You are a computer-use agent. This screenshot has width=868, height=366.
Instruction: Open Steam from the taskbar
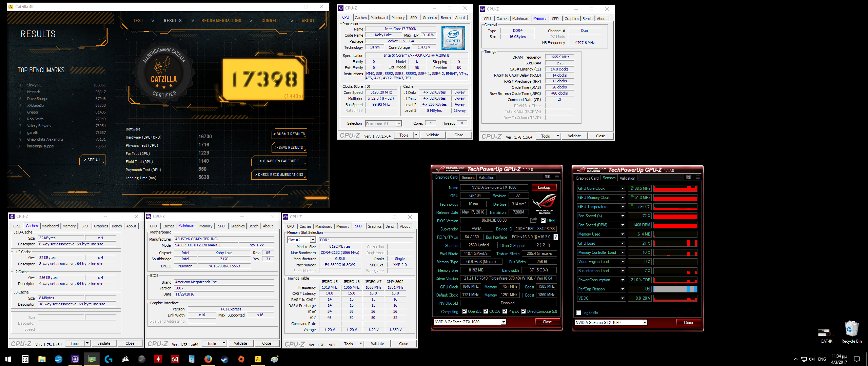(224, 359)
